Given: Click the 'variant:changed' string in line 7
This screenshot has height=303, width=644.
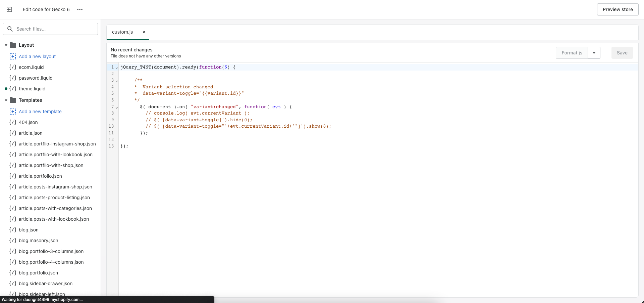Looking at the screenshot, I should (x=214, y=107).
